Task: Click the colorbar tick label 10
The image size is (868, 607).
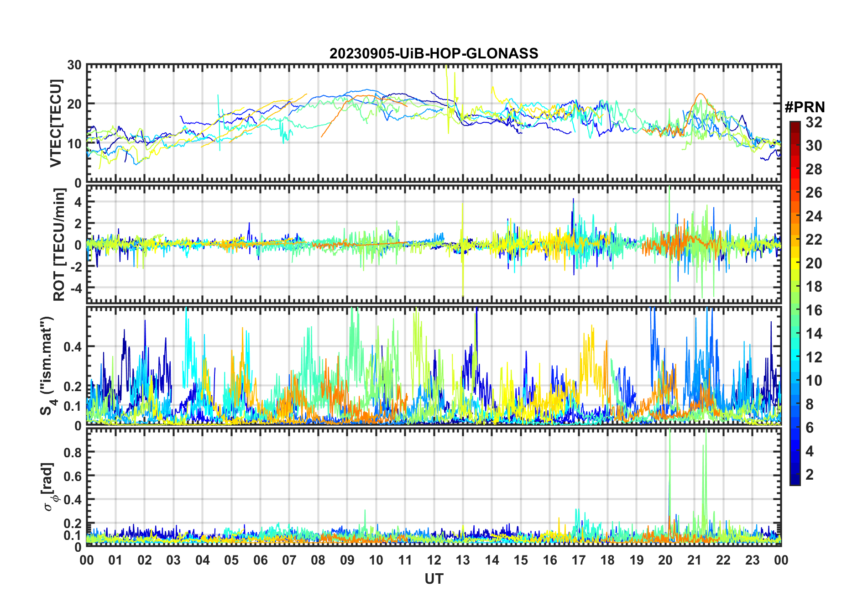Action: point(814,381)
